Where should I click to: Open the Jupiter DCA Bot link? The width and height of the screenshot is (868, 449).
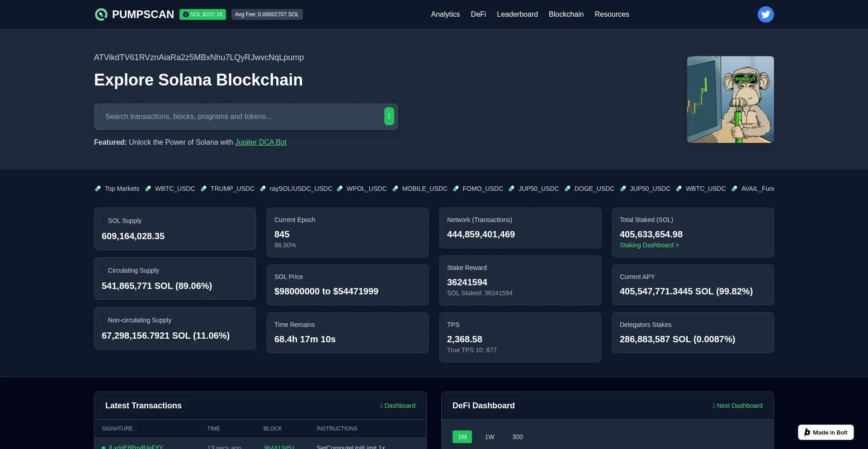pos(261,142)
